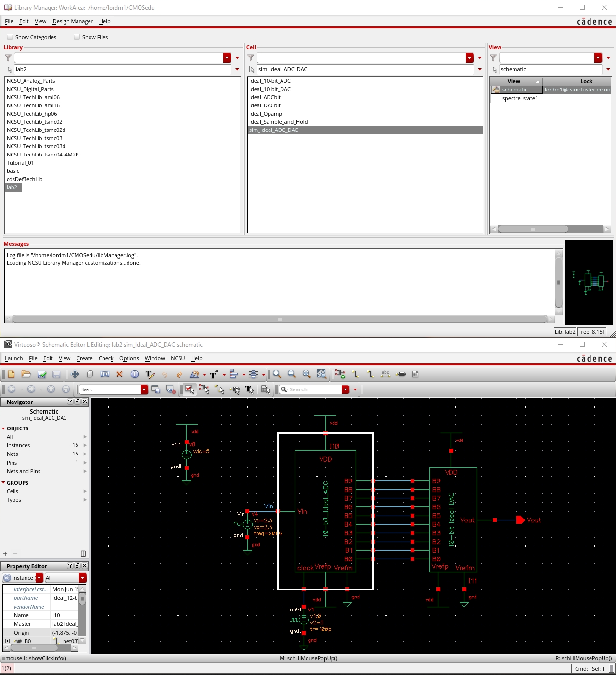Open the Properties info icon
The image size is (616, 675).
(135, 374)
